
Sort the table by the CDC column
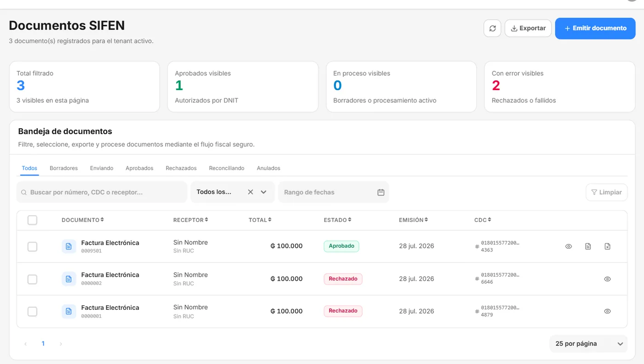click(483, 220)
